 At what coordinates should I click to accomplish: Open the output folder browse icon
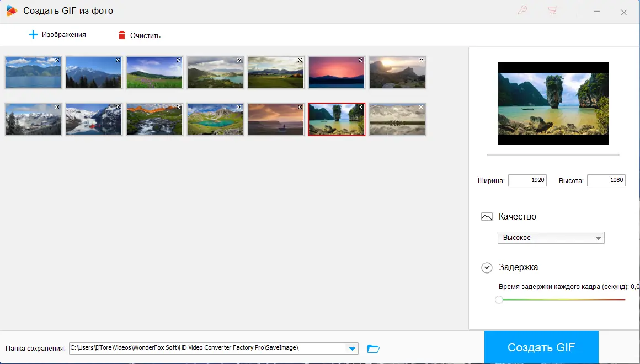[374, 348]
